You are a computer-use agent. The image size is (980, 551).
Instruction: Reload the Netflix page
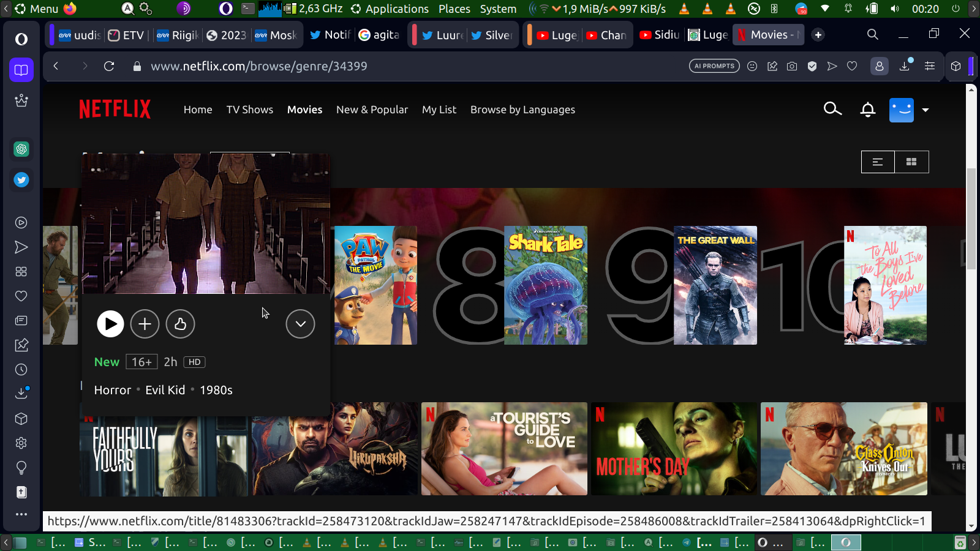tap(109, 66)
